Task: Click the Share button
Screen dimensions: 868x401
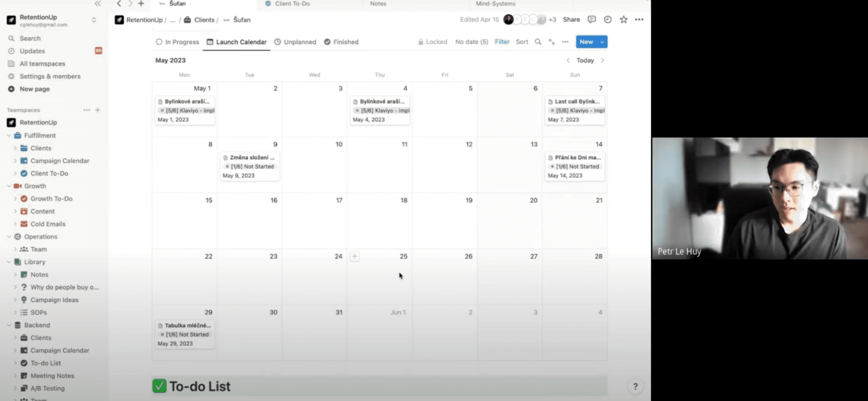Action: click(571, 19)
